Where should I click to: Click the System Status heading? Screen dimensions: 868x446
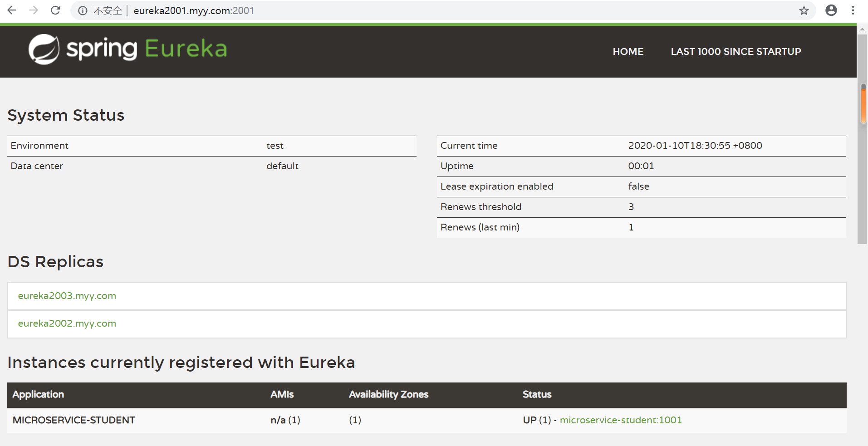[66, 115]
